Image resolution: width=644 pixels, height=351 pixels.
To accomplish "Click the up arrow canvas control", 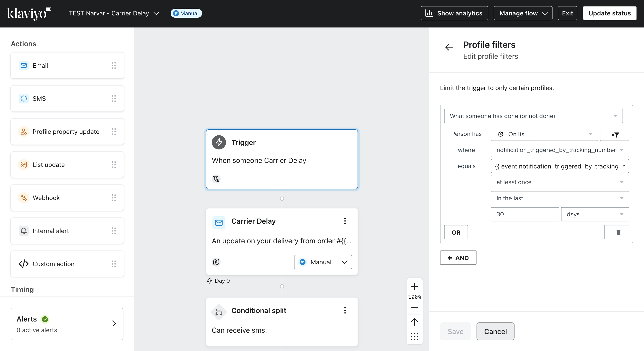I will click(415, 322).
